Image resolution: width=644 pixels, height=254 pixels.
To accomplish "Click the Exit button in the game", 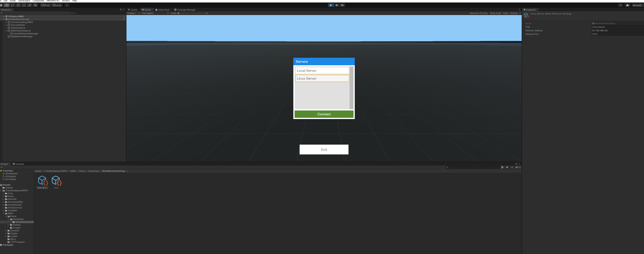I will coord(324,149).
